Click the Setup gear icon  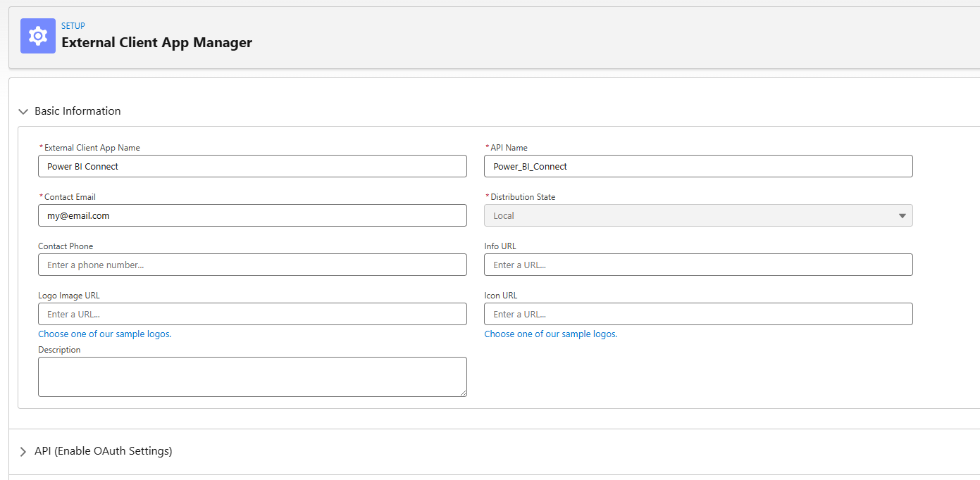tap(38, 36)
